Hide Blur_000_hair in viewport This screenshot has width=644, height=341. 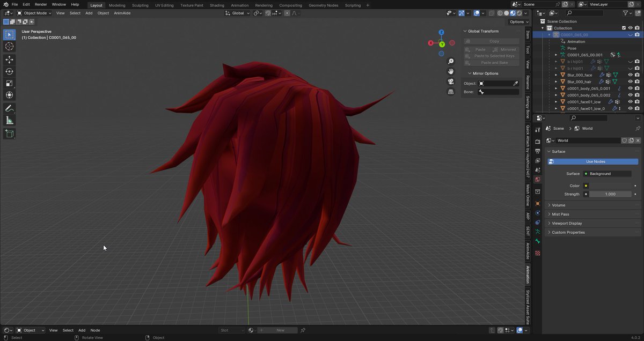pos(631,81)
